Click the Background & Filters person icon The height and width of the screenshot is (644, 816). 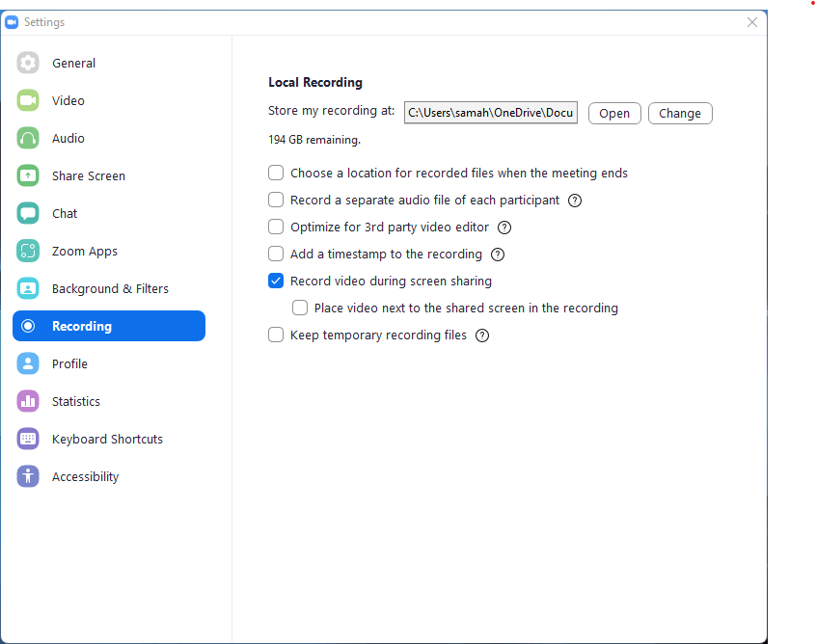click(27, 288)
